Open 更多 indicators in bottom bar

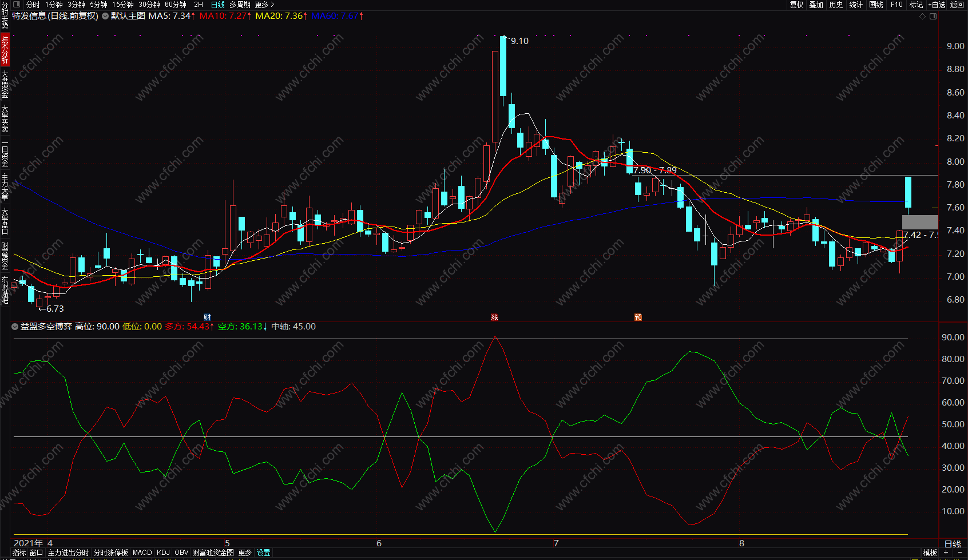[245, 553]
